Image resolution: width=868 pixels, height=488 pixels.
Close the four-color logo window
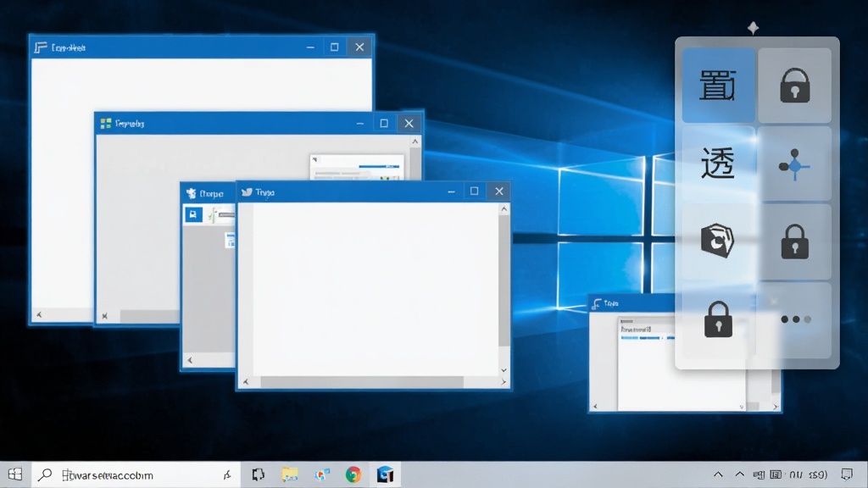pyautogui.click(x=409, y=124)
